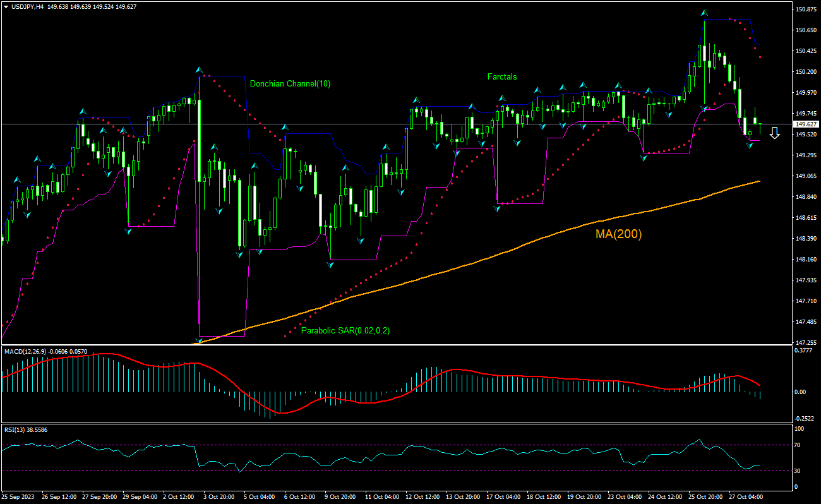Open the chart menu triangle beside USDJPY,H4

(x=5, y=6)
